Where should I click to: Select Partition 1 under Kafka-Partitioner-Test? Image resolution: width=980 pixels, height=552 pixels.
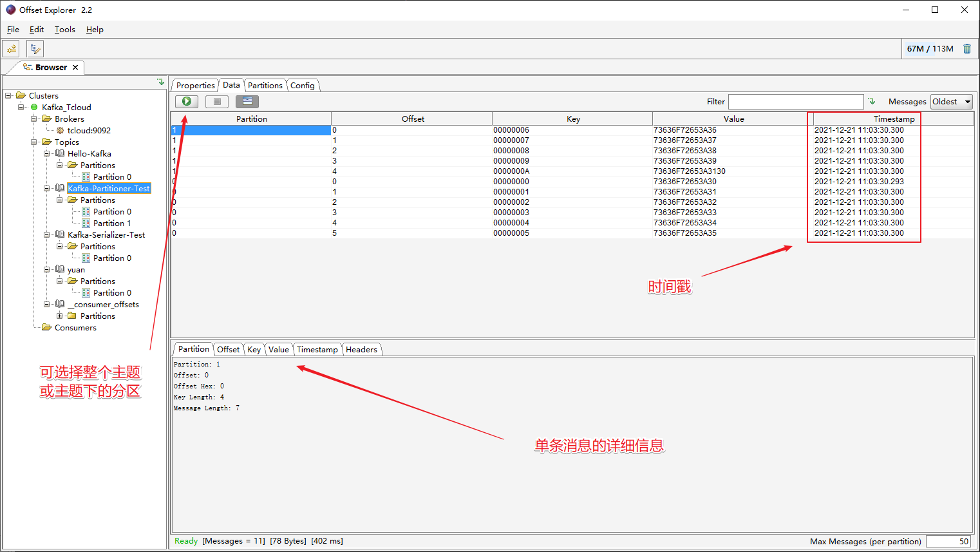pyautogui.click(x=112, y=223)
